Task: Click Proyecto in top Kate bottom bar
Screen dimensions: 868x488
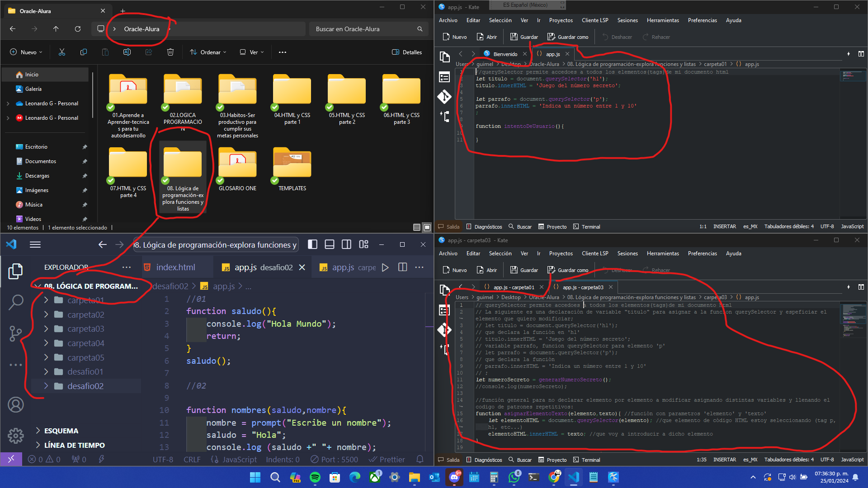Action: 552,227
